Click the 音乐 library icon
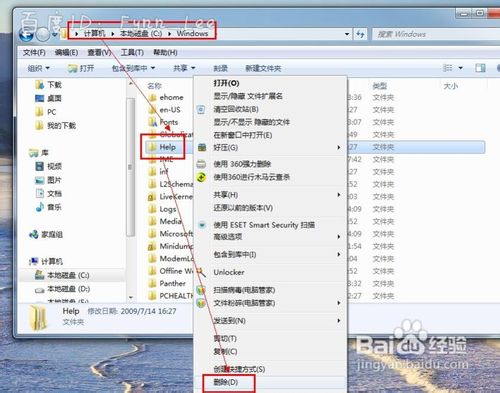This screenshot has height=393, width=500. 40,207
